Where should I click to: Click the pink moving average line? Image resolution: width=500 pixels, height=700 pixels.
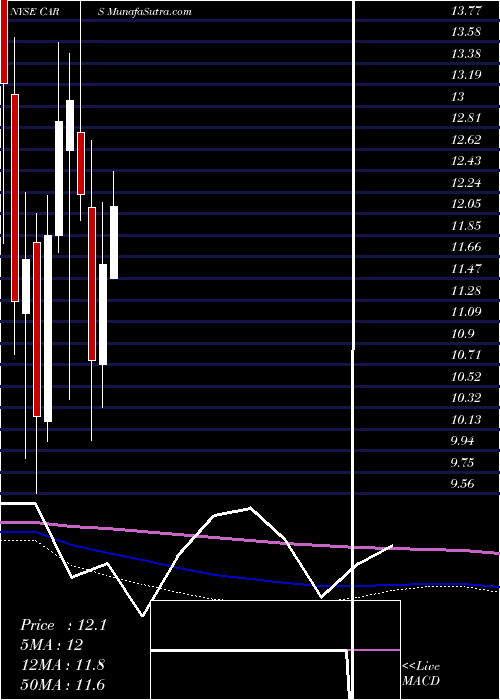coord(250,539)
